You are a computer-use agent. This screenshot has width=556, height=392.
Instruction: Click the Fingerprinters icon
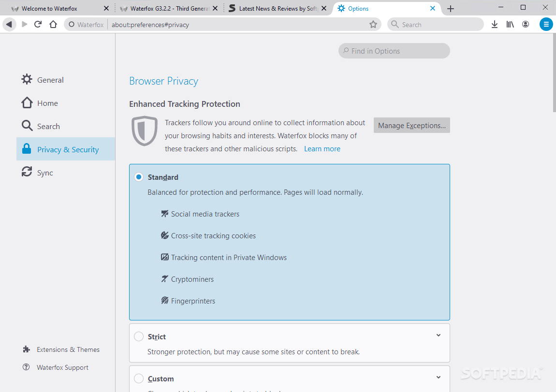[x=164, y=301]
